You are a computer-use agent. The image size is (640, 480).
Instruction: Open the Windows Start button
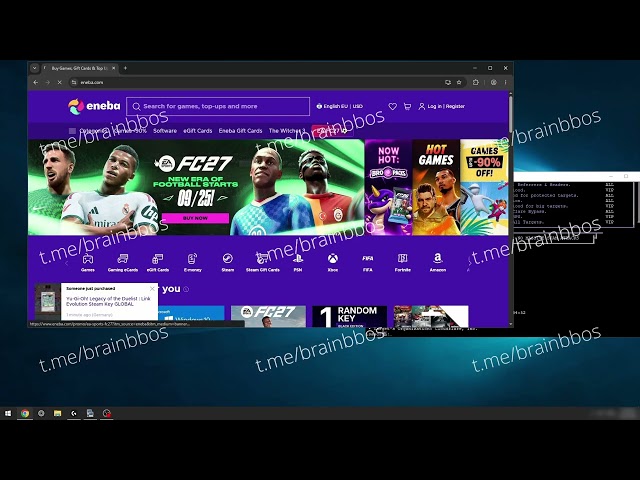8,413
